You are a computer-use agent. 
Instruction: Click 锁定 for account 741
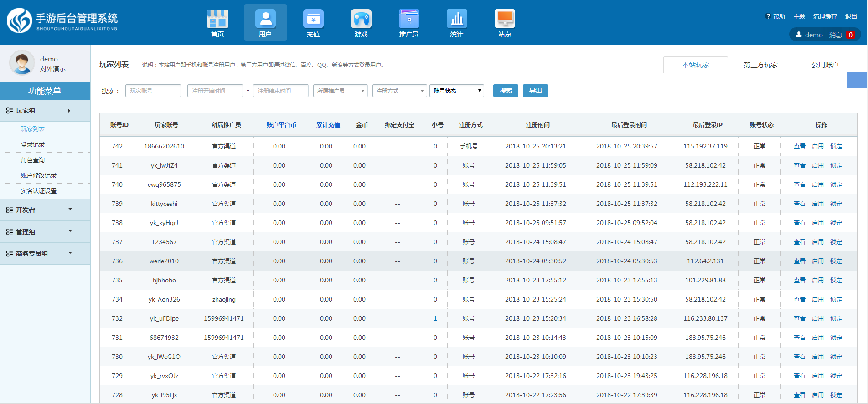(x=836, y=165)
